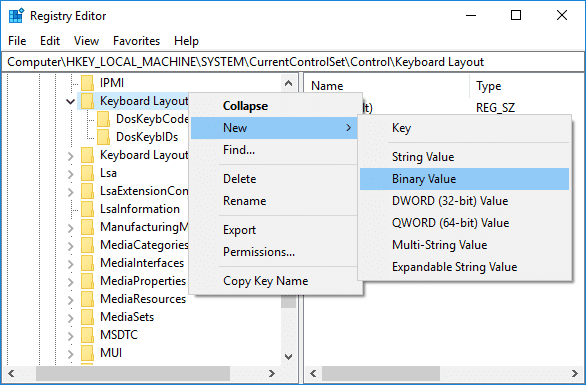Create a new String Value

click(x=465, y=157)
